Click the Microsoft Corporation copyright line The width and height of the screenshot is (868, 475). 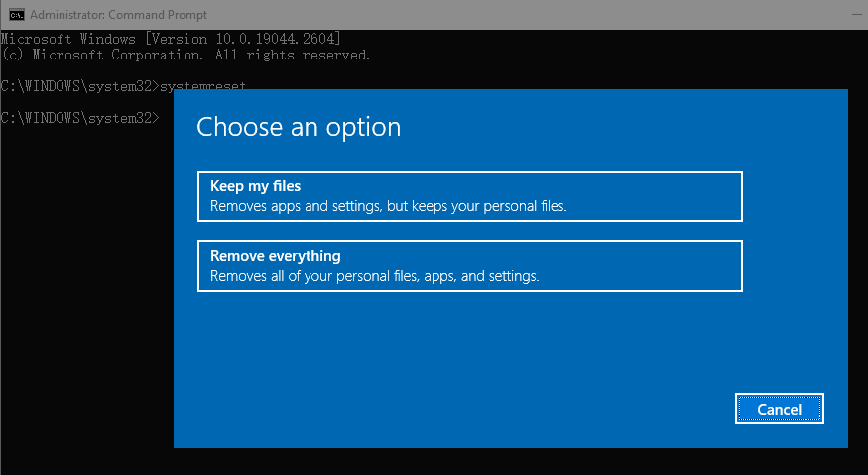pyautogui.click(x=185, y=55)
